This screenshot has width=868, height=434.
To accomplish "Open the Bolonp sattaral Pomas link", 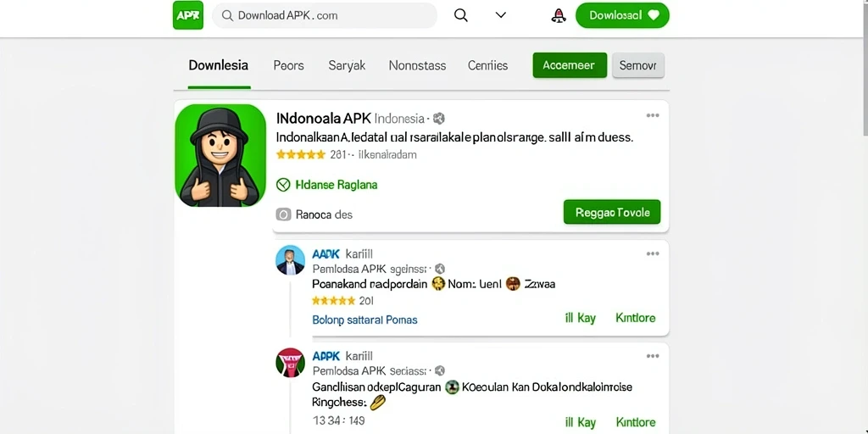I will (x=364, y=320).
